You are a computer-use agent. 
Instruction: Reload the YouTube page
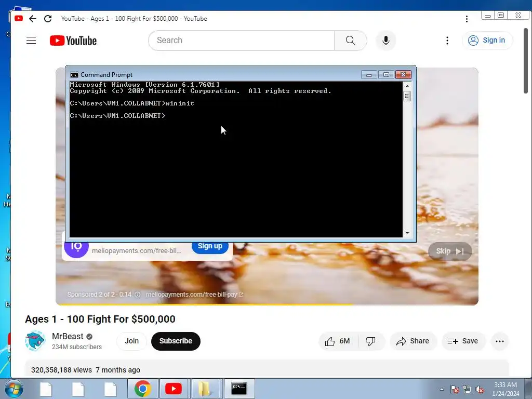(48, 19)
